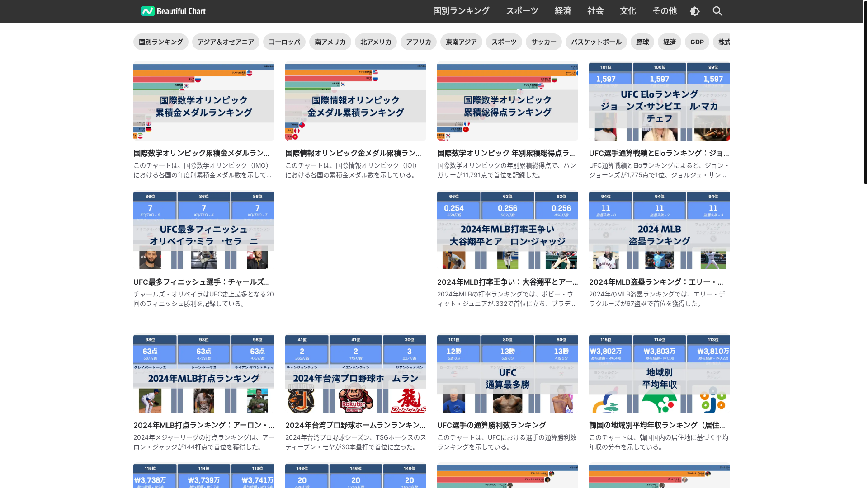Image resolution: width=868 pixels, height=488 pixels.
Task: Select the GDP category chip
Action: 697,42
